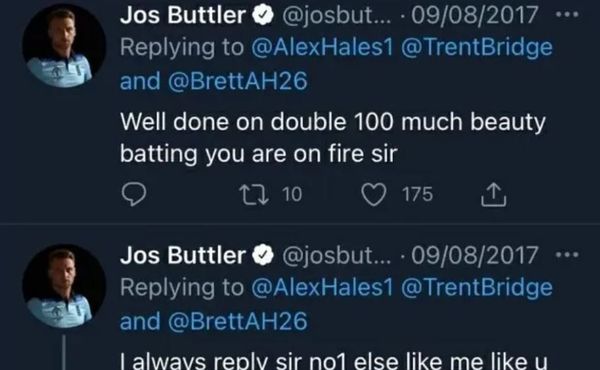The width and height of the screenshot is (600, 370).
Task: Open more options on second tweet
Action: pyautogui.click(x=567, y=254)
